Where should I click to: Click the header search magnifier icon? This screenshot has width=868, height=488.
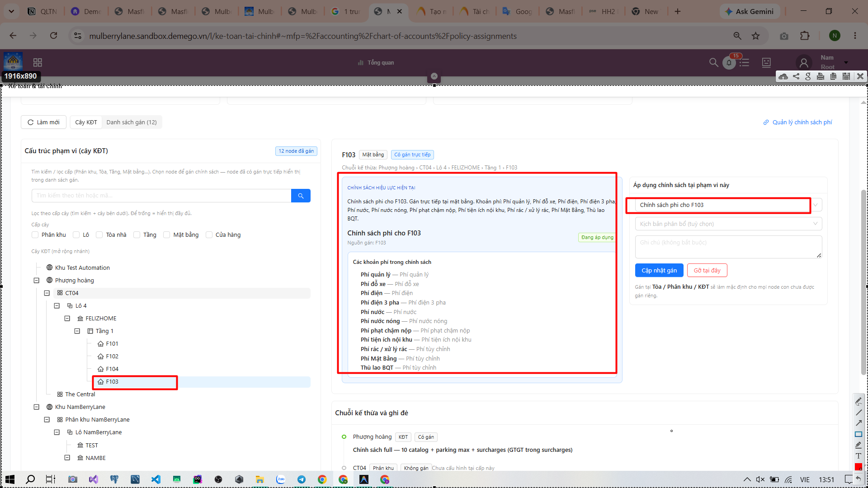click(x=714, y=62)
